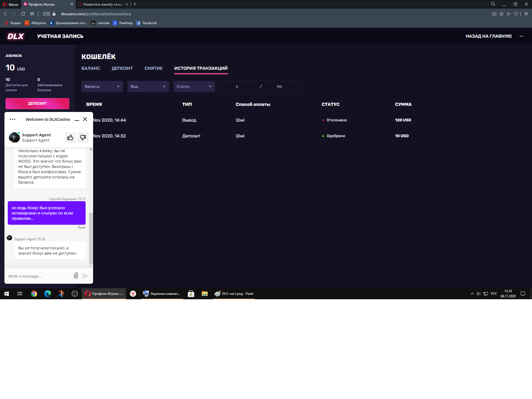Open the top-right three-dot account menu
The width and height of the screenshot is (532, 399).
pyautogui.click(x=521, y=36)
